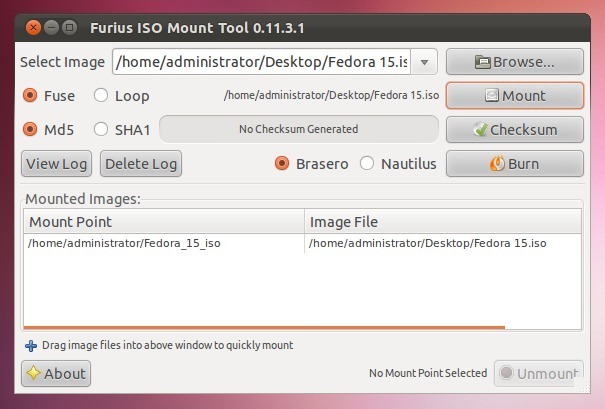The width and height of the screenshot is (605, 409).
Task: Click the green checkmark Checksum icon
Action: pyautogui.click(x=480, y=130)
